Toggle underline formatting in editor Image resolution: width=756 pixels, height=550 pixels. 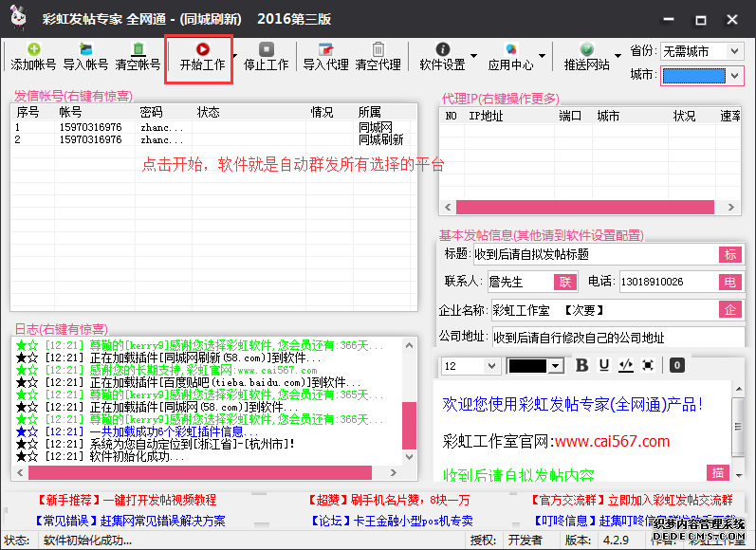(x=603, y=365)
